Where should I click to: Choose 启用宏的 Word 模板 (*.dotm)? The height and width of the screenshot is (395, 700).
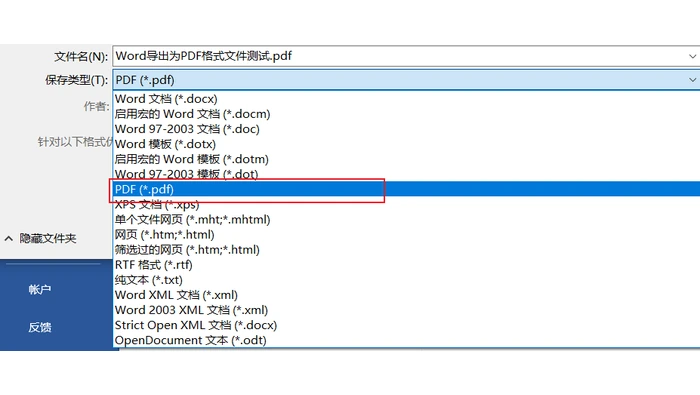click(x=406, y=159)
